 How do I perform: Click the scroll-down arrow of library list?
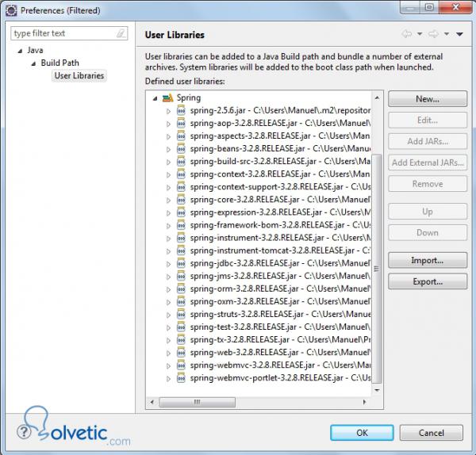pyautogui.click(x=377, y=390)
